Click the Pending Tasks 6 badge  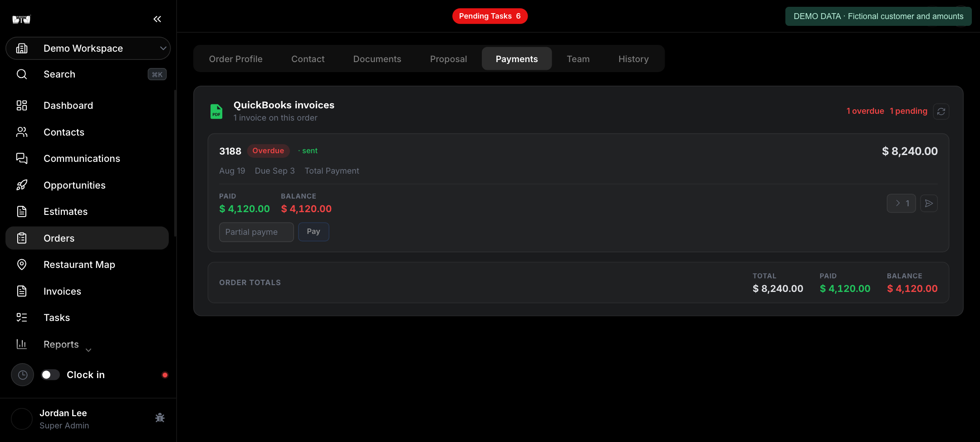click(x=490, y=16)
